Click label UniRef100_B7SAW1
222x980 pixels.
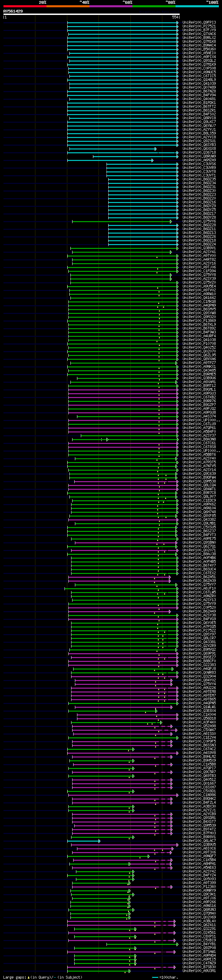click(199, 951)
